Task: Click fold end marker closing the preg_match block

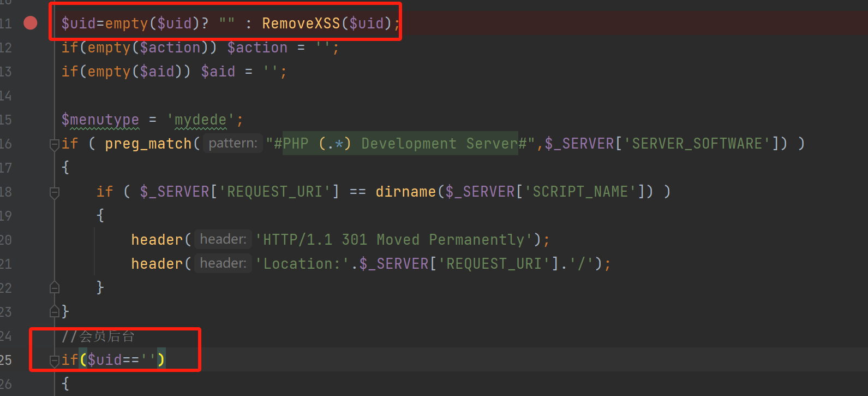Action: (54, 312)
